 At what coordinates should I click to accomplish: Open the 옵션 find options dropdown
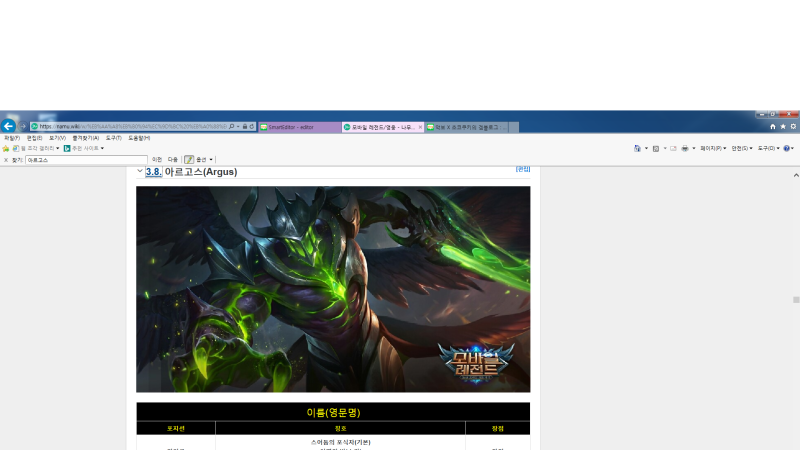tap(204, 160)
